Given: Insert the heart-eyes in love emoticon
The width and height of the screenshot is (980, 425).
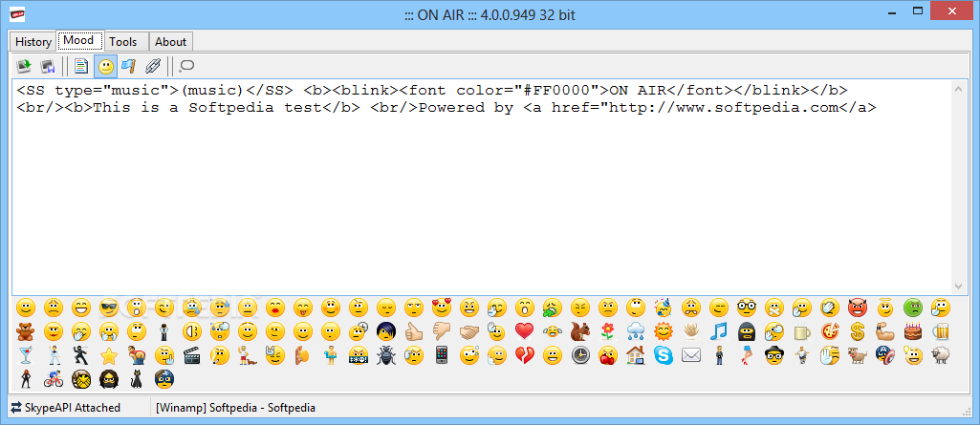Looking at the screenshot, I should click(x=442, y=308).
